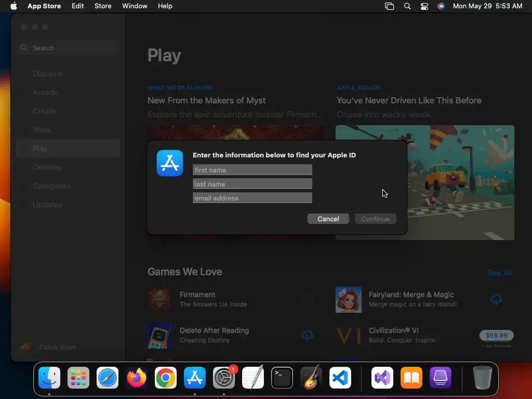
Task: Click the first name field
Action: click(252, 170)
